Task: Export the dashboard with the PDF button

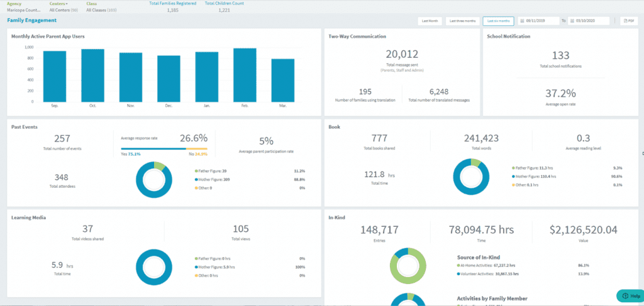Action: pos(629,21)
